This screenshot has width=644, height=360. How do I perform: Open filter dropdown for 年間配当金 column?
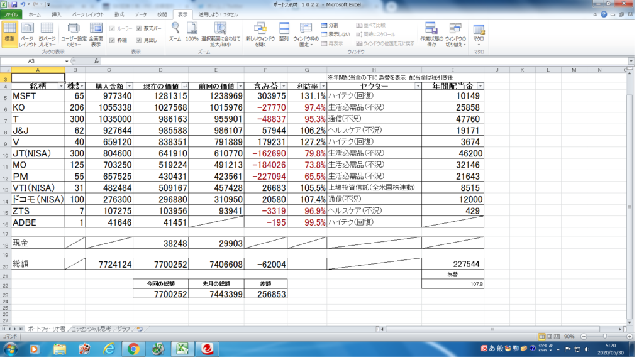click(480, 86)
